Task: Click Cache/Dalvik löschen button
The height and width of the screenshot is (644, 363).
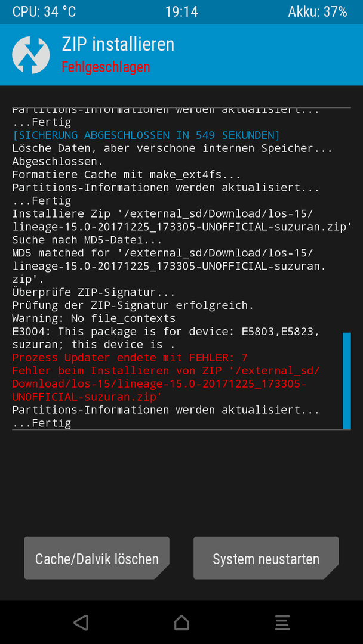Action: tap(97, 558)
